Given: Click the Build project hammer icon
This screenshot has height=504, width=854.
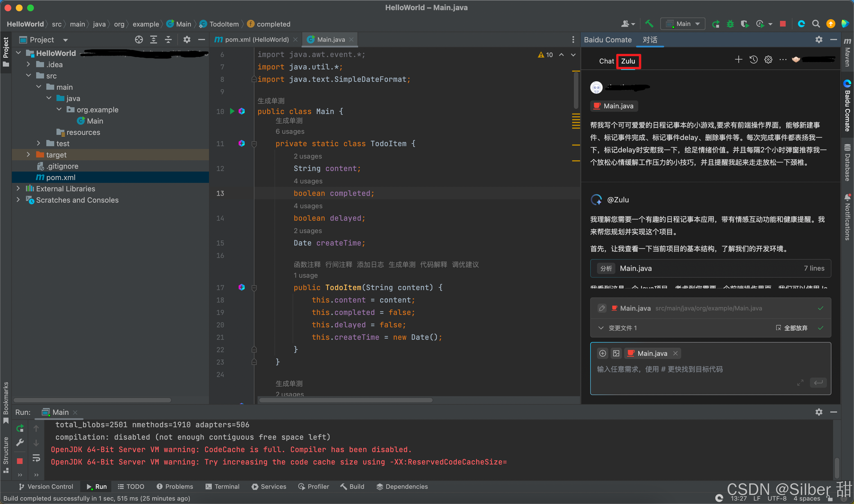Looking at the screenshot, I should click(649, 24).
